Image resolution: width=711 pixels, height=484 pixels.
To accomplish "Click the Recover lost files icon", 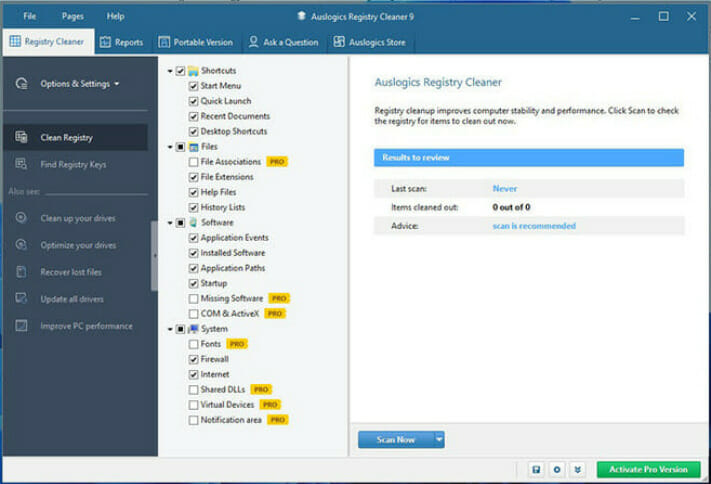I will click(21, 272).
